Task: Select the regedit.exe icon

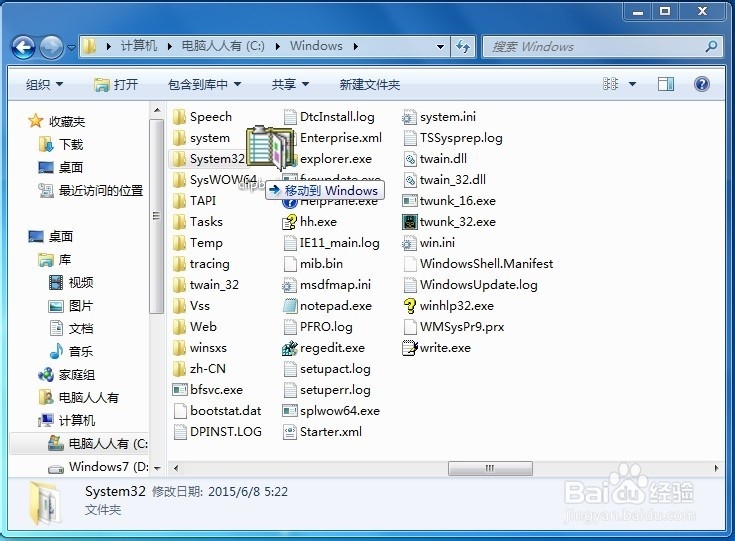Action: coord(290,348)
